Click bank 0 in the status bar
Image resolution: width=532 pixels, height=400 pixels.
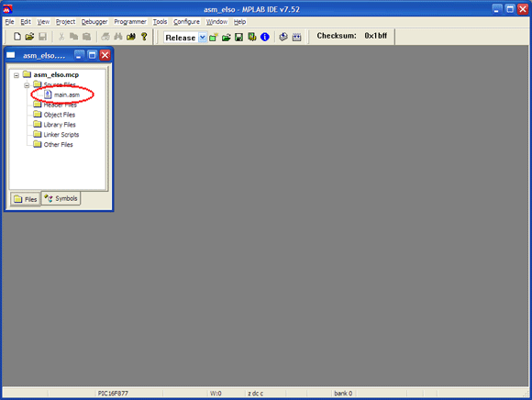pos(343,394)
